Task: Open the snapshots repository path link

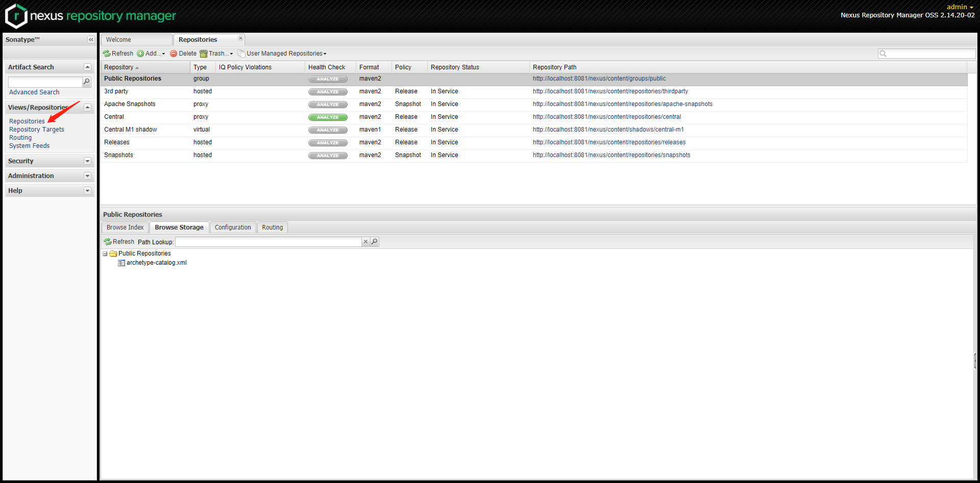Action: point(611,155)
